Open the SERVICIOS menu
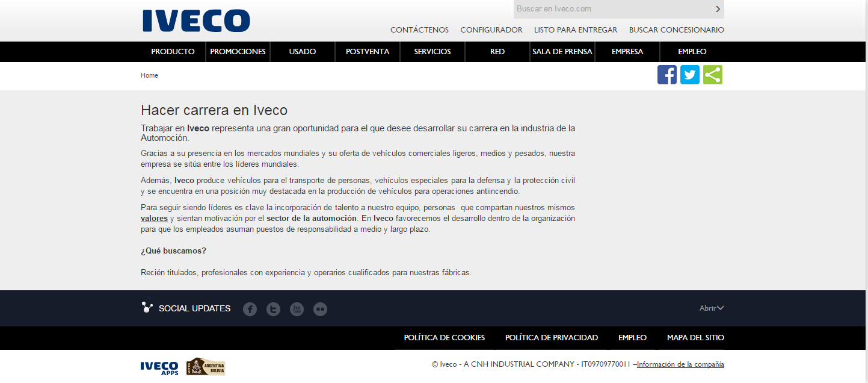868x383 pixels. (432, 52)
